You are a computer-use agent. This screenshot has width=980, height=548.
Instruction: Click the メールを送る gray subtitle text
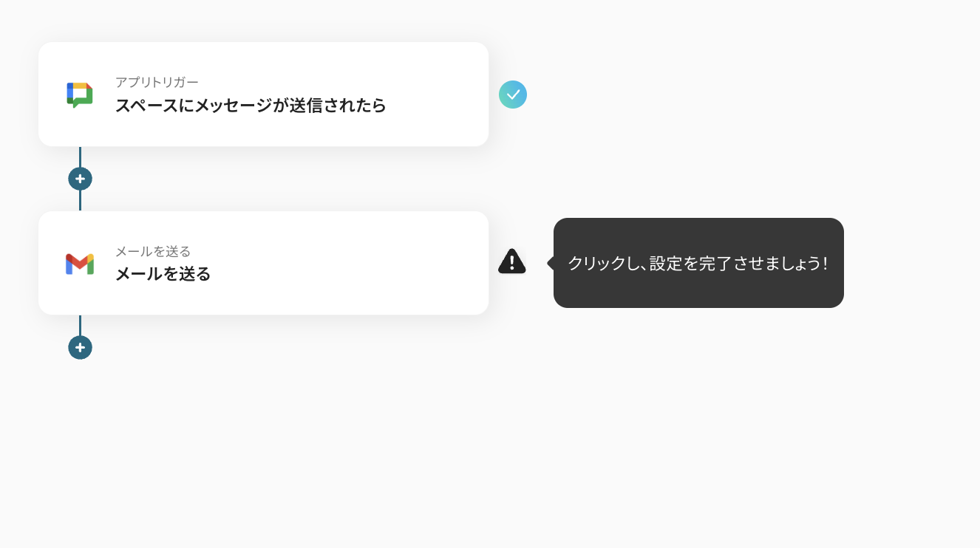[153, 251]
